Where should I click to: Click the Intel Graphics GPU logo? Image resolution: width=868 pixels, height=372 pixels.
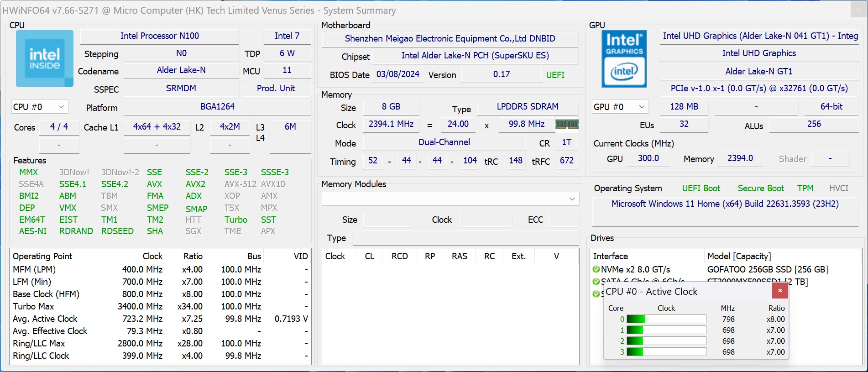[624, 58]
